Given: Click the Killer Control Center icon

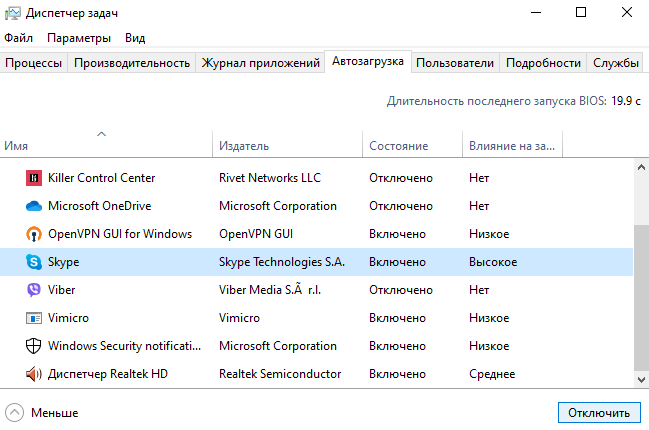Looking at the screenshot, I should coord(33,178).
